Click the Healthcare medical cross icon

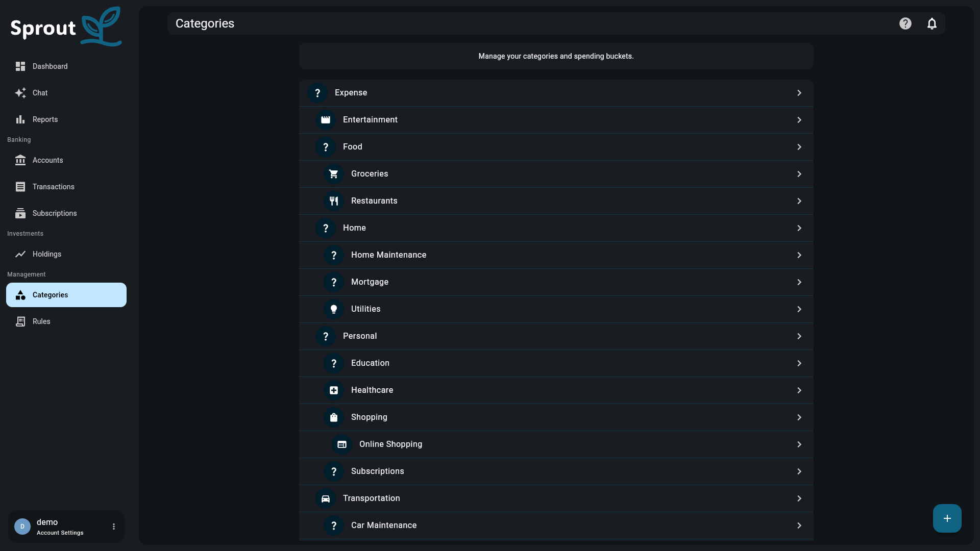click(x=334, y=390)
